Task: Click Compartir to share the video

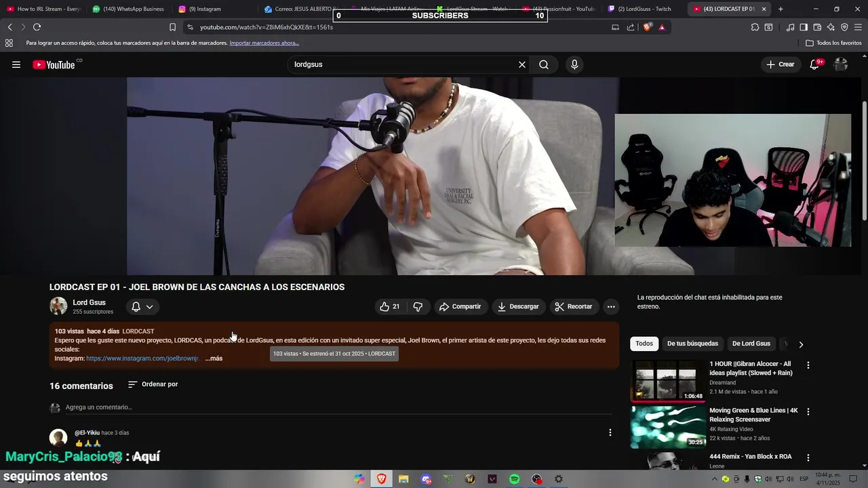Action: coord(460,306)
